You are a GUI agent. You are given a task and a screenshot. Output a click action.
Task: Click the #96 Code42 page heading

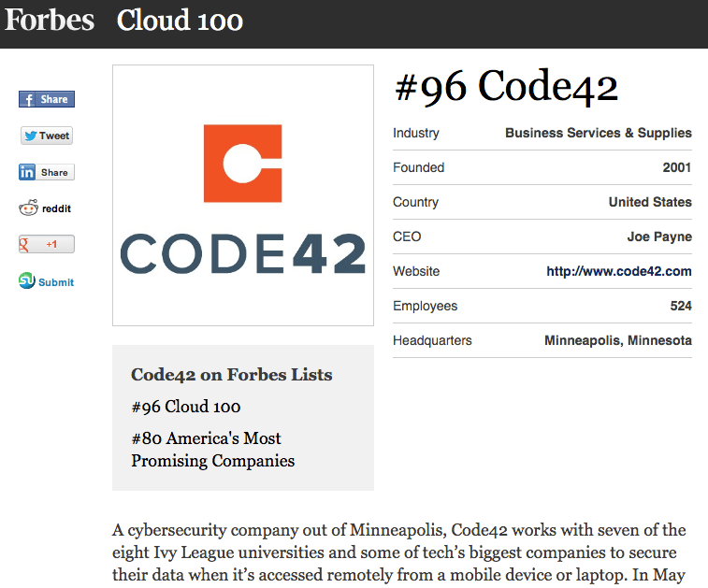click(x=506, y=88)
